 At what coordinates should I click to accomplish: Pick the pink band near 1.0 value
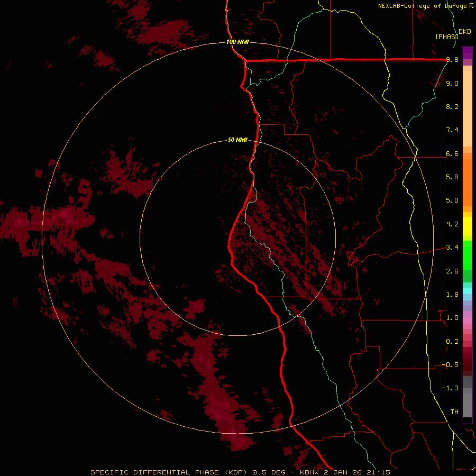point(467,321)
